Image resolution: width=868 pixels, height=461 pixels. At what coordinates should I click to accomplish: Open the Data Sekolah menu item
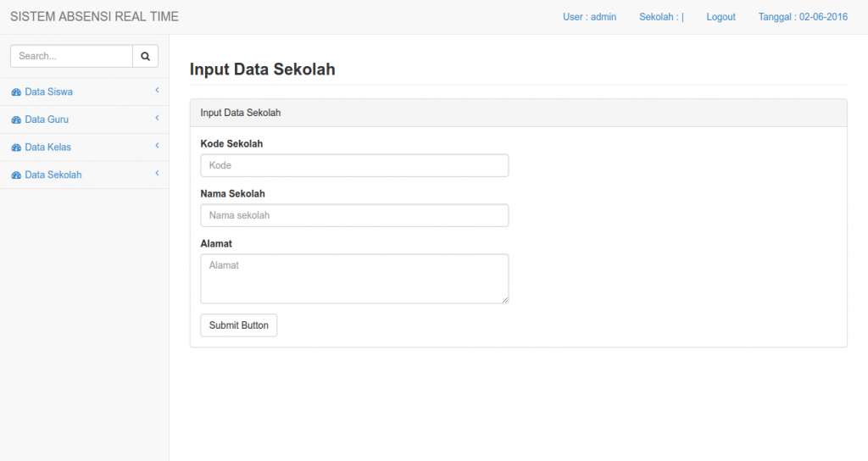click(x=84, y=175)
